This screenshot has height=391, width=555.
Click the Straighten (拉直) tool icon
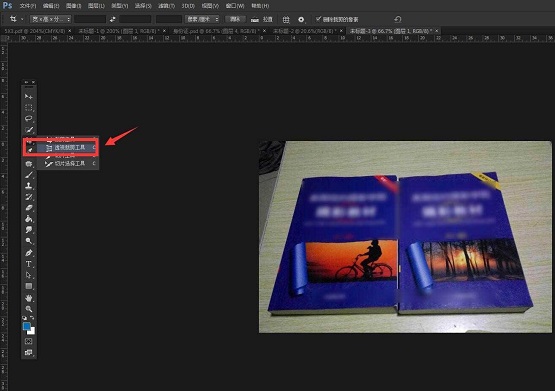click(254, 20)
